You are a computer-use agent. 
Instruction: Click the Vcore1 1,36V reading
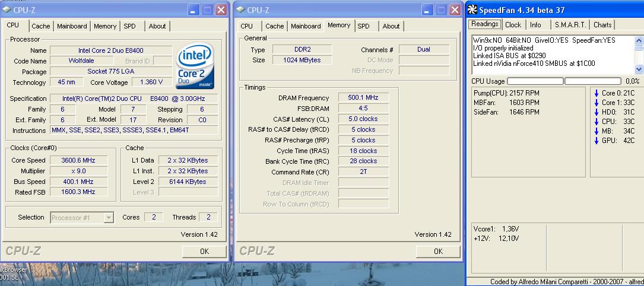pos(496,229)
